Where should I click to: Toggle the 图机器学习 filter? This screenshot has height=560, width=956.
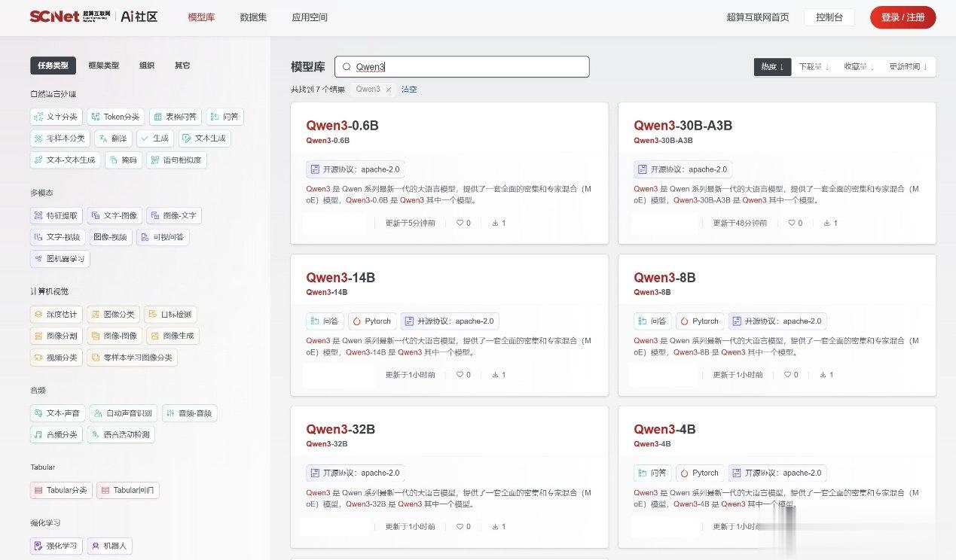60,258
